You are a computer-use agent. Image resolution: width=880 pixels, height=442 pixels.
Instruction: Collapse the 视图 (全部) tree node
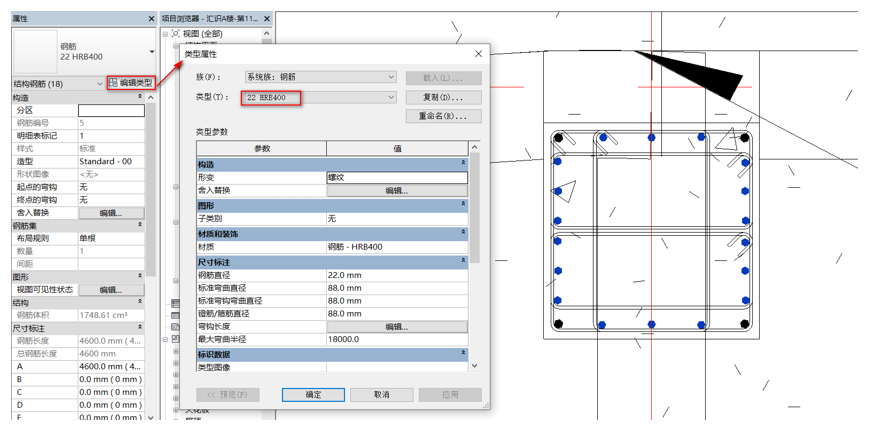(x=166, y=34)
